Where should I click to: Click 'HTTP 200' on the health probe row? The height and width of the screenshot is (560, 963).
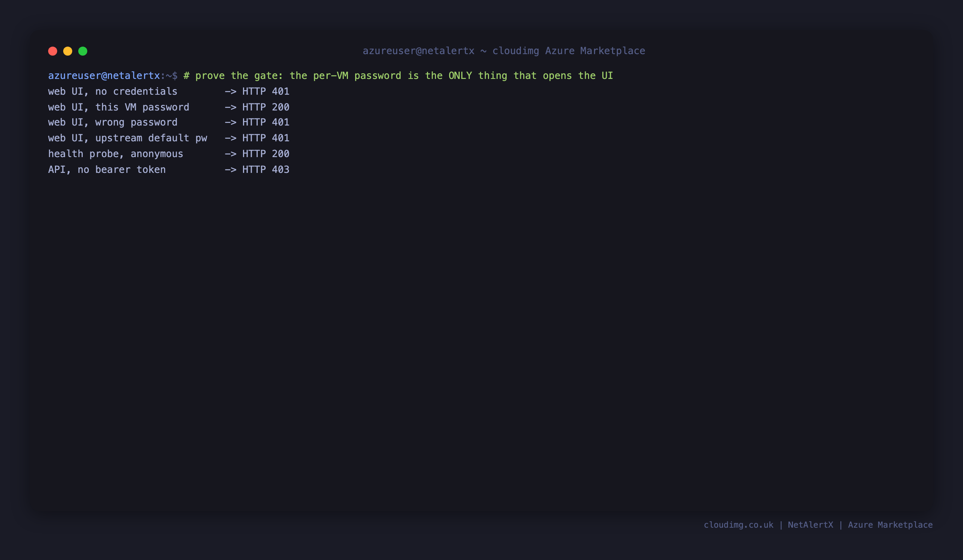point(266,153)
